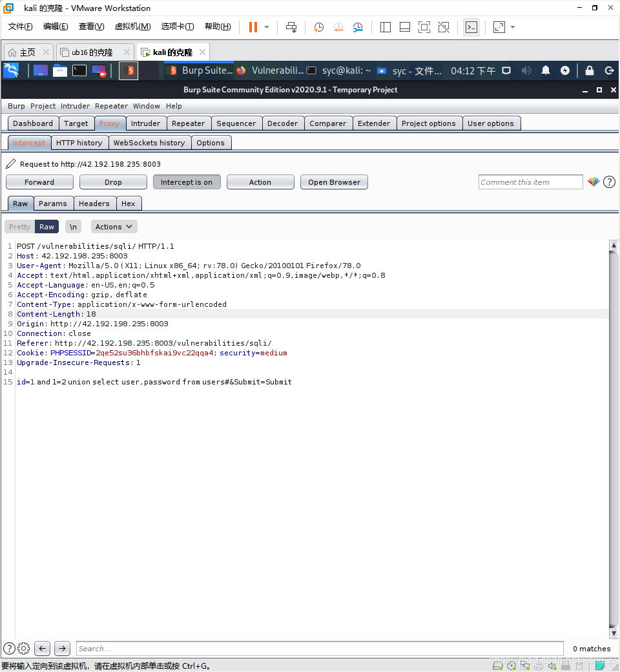Switch to the Firefox Vulnerabili... taskbar window
Screen dimensions: 620x672
[271, 70]
